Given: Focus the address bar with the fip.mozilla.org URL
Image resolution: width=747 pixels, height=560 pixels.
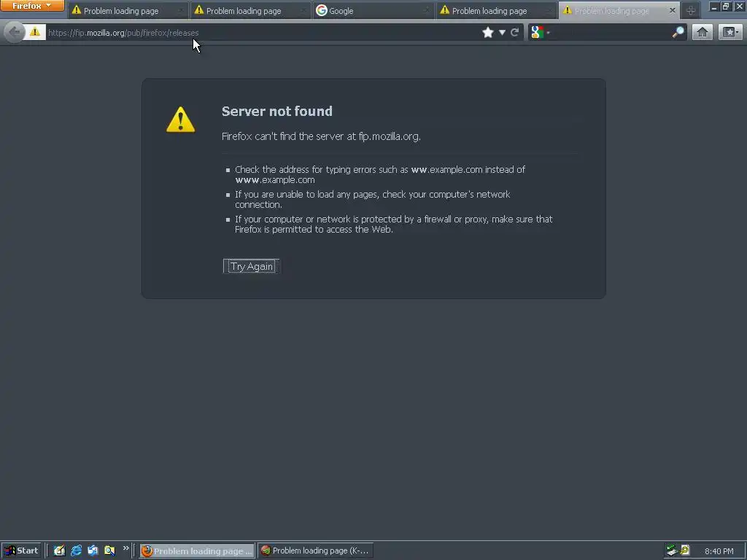Looking at the screenshot, I should coord(262,32).
